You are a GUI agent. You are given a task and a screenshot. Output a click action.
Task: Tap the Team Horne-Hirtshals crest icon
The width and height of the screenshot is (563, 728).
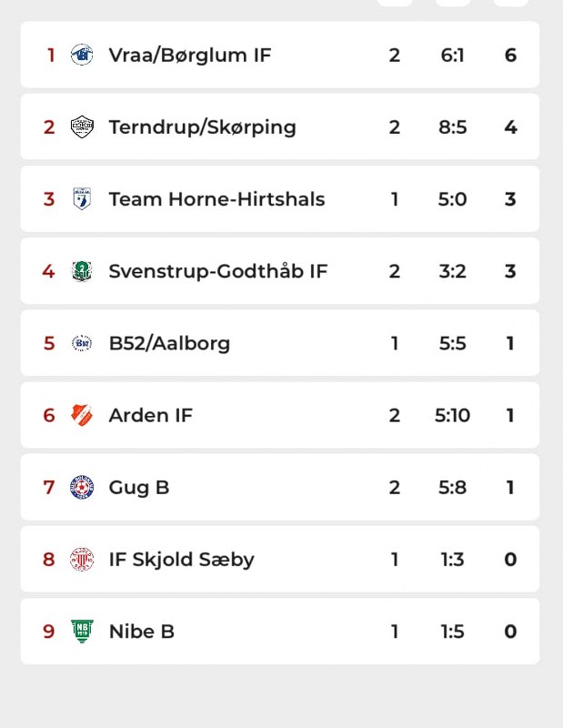tap(82, 198)
